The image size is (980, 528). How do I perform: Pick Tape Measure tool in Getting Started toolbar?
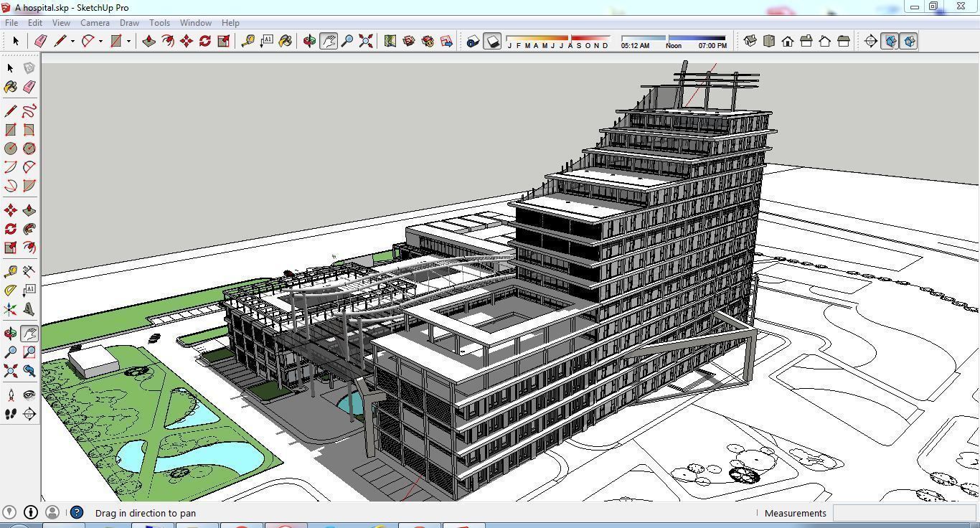(248, 42)
